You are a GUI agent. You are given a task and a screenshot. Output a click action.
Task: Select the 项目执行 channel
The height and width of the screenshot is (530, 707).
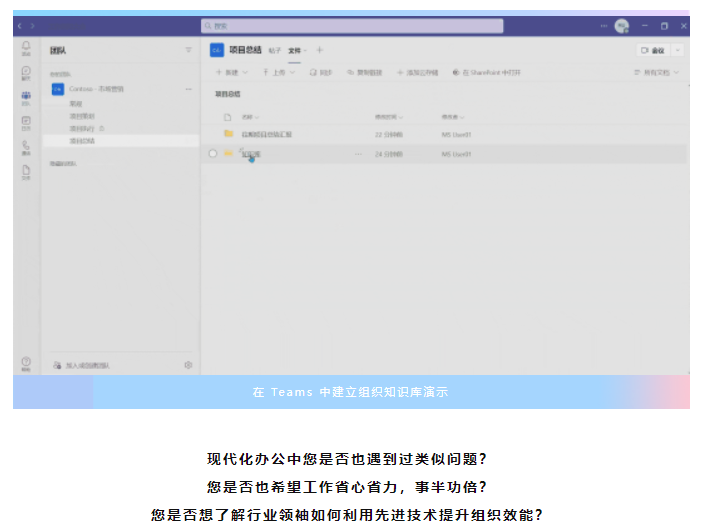(82, 129)
